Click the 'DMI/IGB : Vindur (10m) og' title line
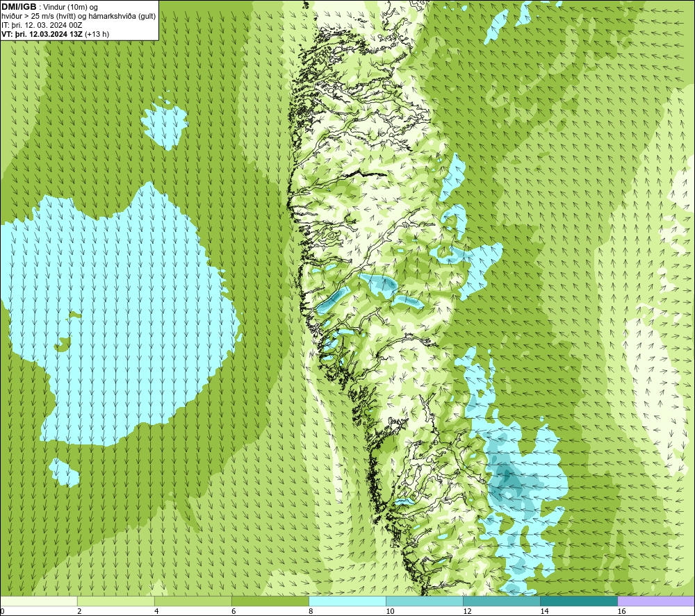 coord(49,7)
